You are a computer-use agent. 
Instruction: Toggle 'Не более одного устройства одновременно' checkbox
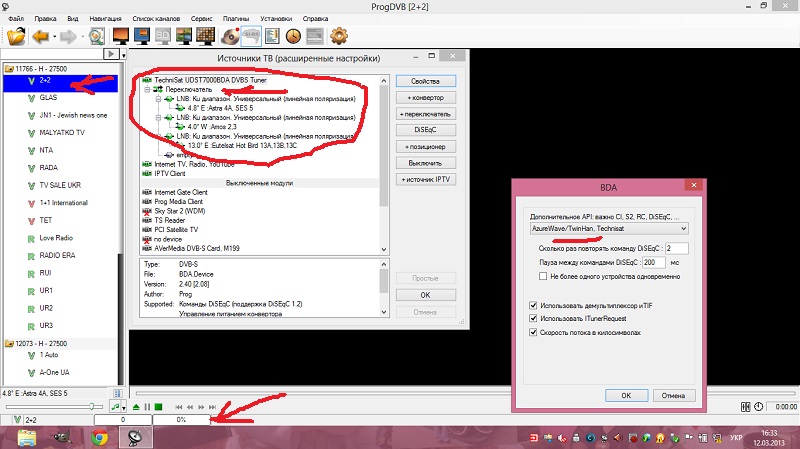542,275
